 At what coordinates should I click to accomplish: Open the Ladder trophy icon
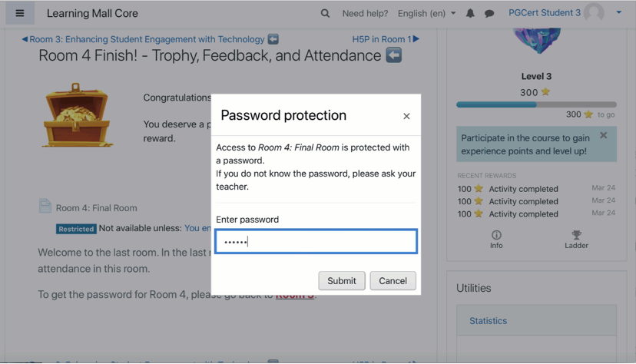(x=576, y=240)
